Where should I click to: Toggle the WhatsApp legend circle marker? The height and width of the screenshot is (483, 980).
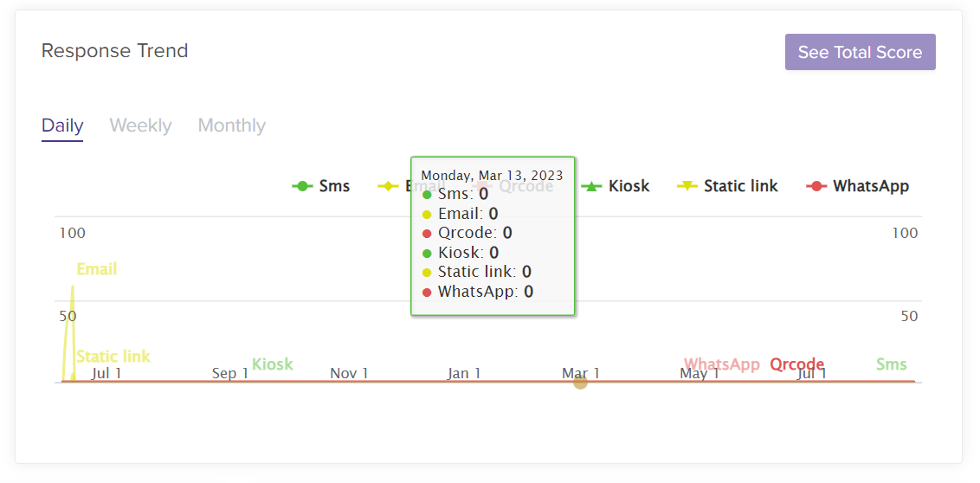click(x=816, y=186)
